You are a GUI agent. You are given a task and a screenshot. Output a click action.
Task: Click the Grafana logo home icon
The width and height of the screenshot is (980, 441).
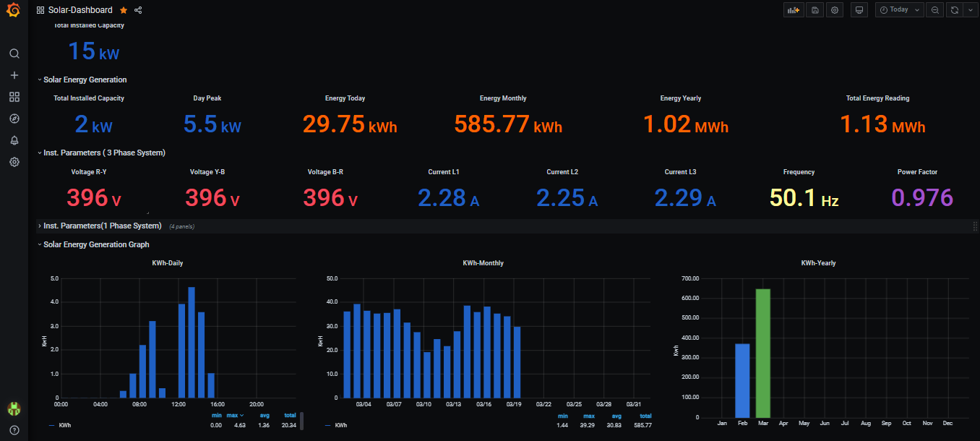(x=14, y=10)
